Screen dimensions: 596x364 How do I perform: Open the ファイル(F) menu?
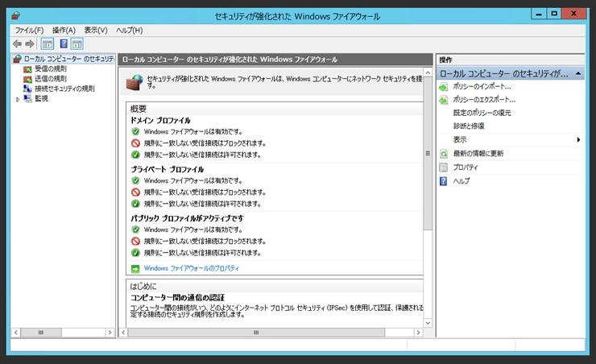(29, 31)
